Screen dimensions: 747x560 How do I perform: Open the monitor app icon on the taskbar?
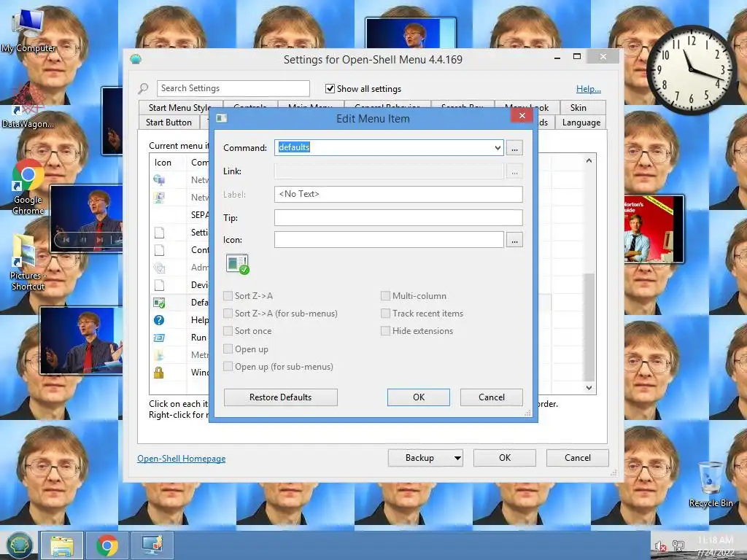tap(152, 545)
